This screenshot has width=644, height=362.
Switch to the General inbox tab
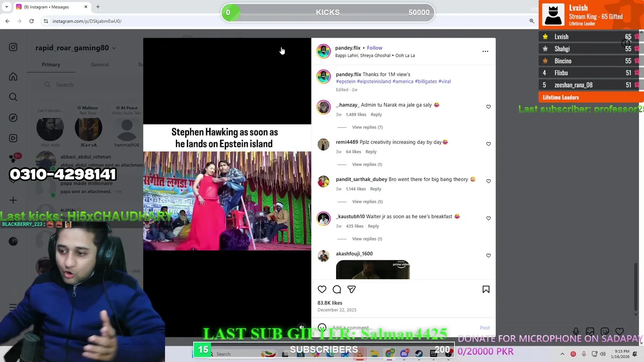point(100,64)
